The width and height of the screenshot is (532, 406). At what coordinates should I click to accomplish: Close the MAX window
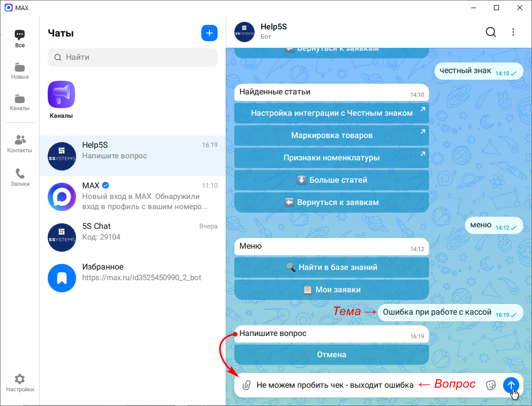point(519,8)
